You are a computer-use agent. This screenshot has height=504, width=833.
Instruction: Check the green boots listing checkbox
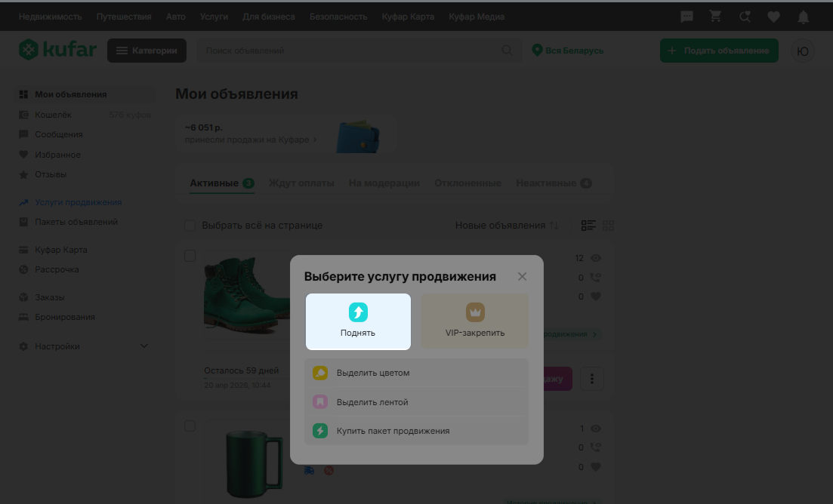[190, 256]
